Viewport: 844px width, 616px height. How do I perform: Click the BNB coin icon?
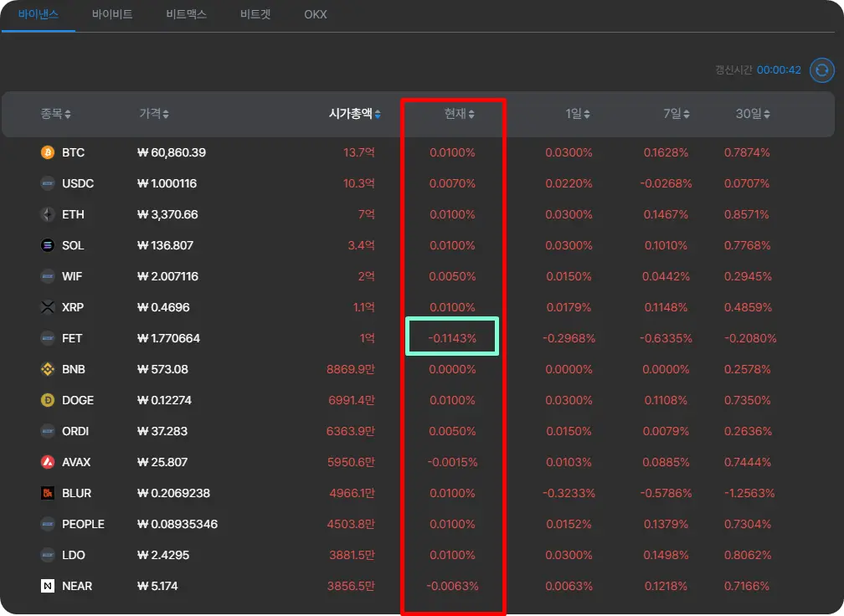[48, 369]
